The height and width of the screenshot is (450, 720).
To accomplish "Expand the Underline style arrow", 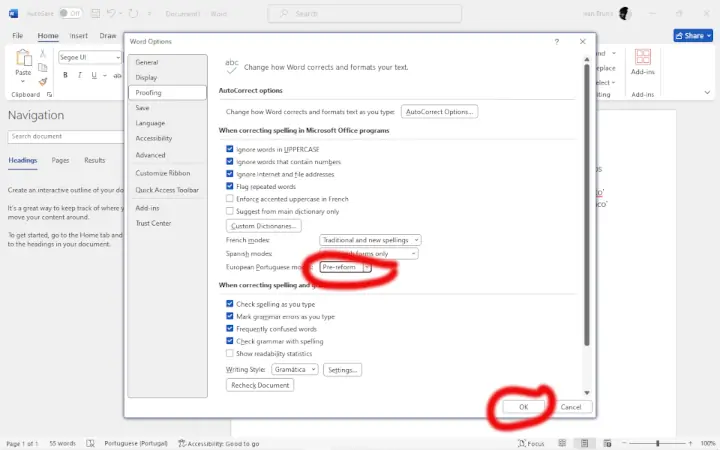I will [x=105, y=75].
